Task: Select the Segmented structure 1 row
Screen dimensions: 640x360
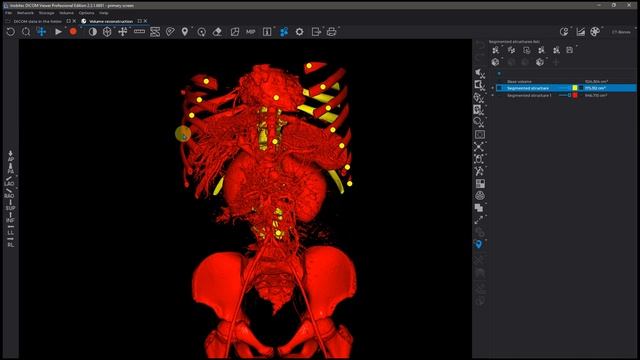Action: point(563,95)
